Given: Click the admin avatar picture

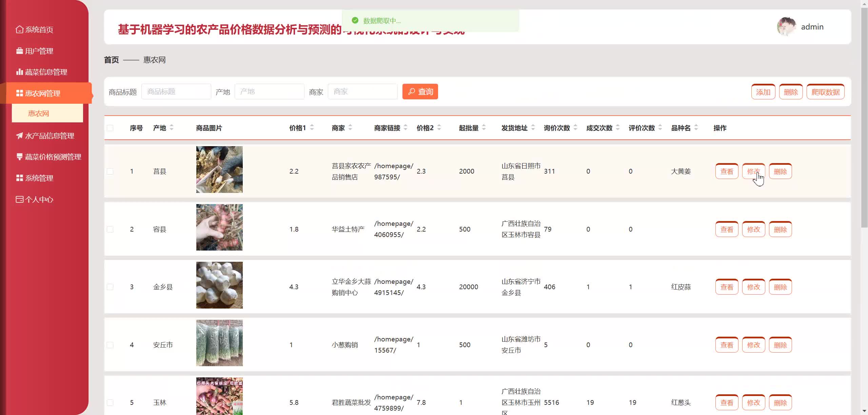Looking at the screenshot, I should pyautogui.click(x=786, y=27).
